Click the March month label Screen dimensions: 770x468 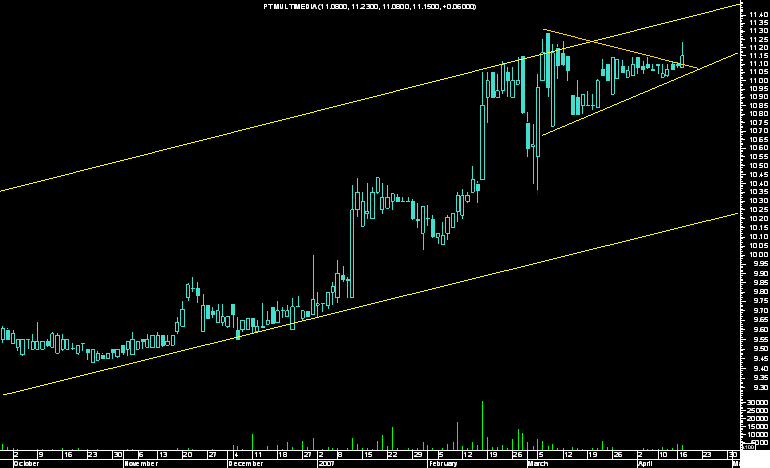[538, 464]
